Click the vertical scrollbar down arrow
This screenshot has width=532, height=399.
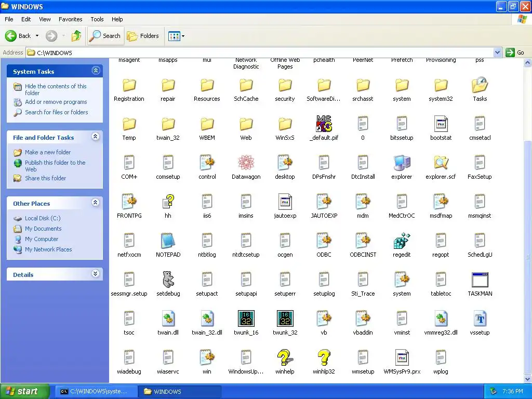click(528, 379)
